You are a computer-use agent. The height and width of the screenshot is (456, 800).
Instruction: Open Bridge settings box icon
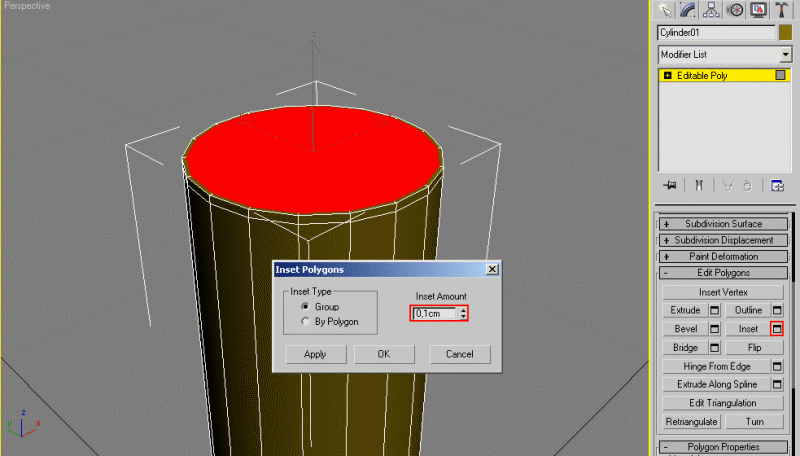tap(715, 348)
